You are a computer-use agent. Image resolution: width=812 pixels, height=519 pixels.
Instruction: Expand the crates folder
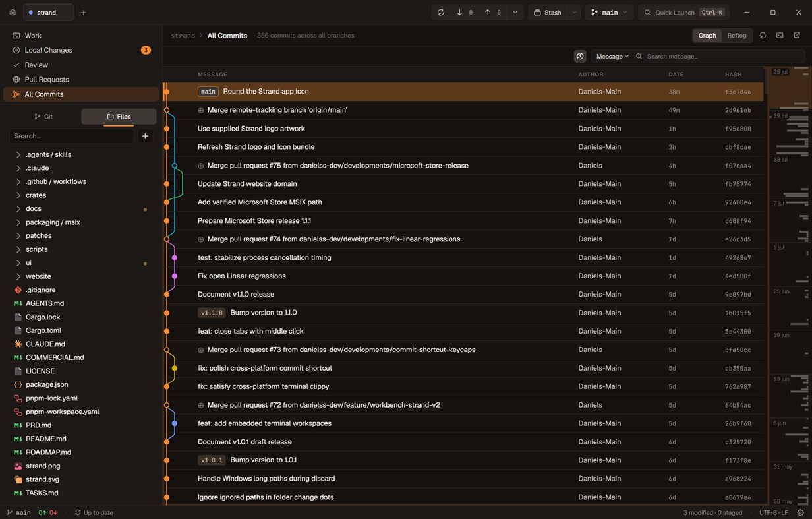pyautogui.click(x=36, y=195)
